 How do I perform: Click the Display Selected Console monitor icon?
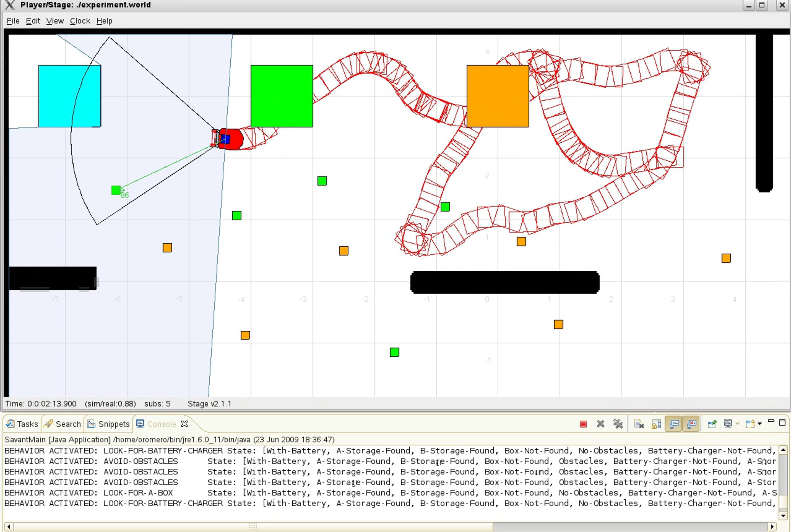coord(727,424)
